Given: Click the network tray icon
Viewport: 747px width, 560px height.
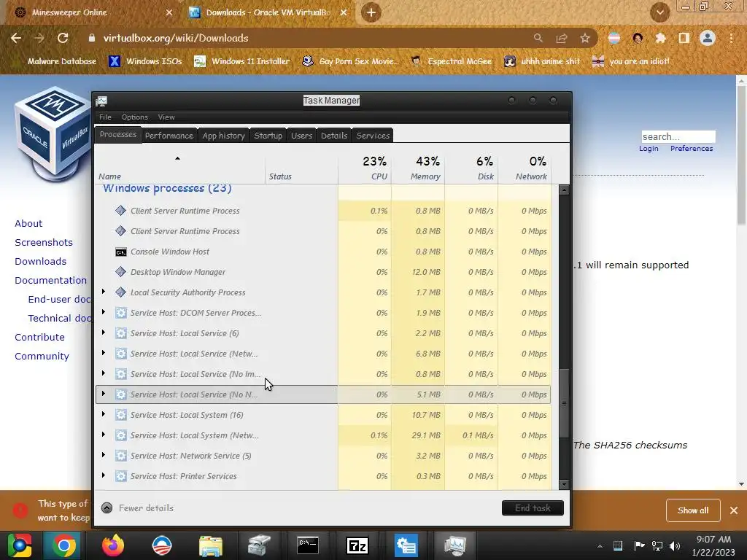Looking at the screenshot, I should click(x=657, y=546).
